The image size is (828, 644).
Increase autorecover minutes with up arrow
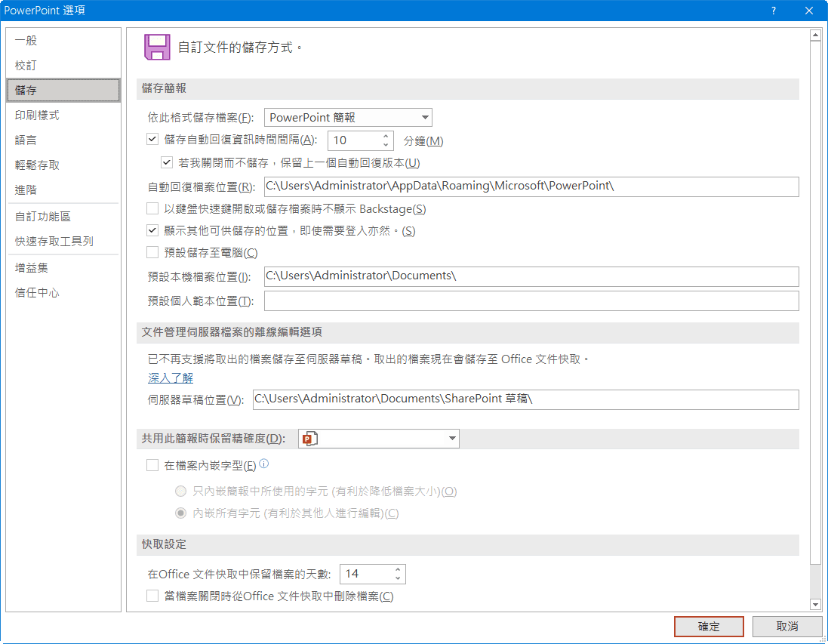tap(386, 136)
